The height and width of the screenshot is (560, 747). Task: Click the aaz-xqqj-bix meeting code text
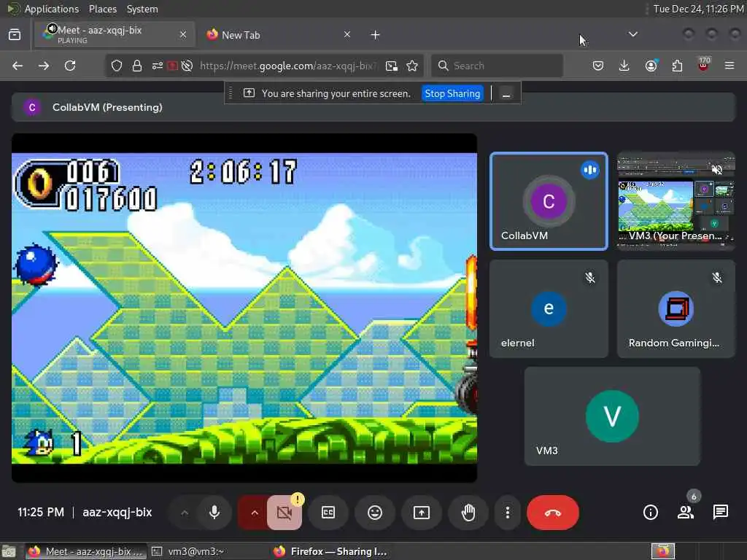click(117, 513)
